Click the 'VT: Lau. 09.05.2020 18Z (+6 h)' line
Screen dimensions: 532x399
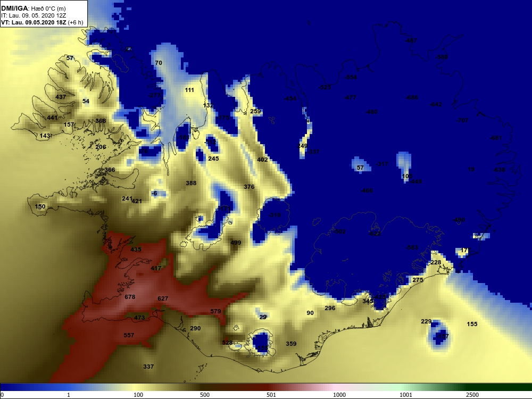click(42, 23)
